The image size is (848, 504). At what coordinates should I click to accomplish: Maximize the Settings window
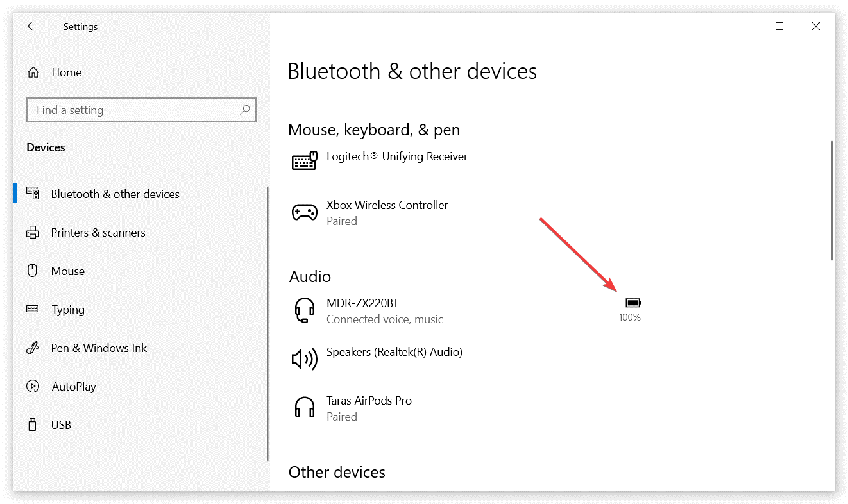coord(779,26)
